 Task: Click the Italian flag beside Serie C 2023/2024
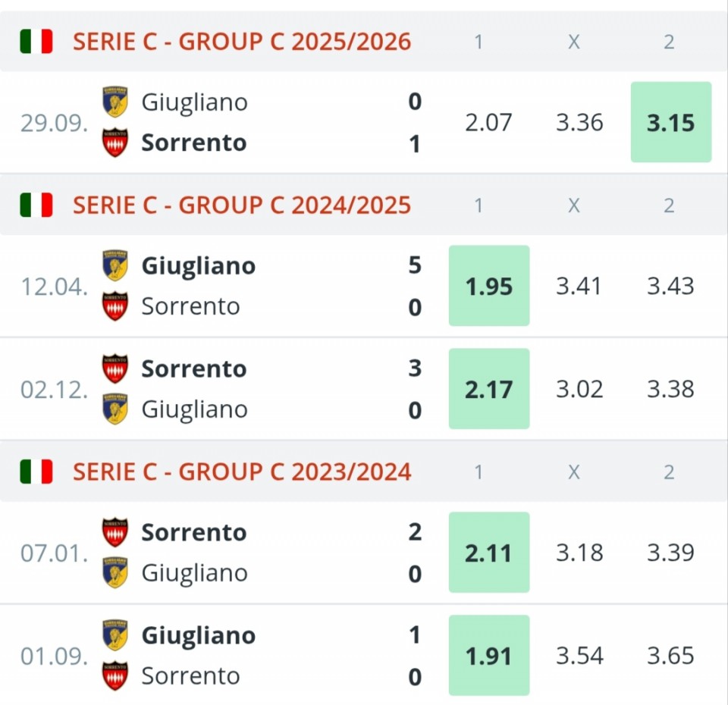click(36, 472)
